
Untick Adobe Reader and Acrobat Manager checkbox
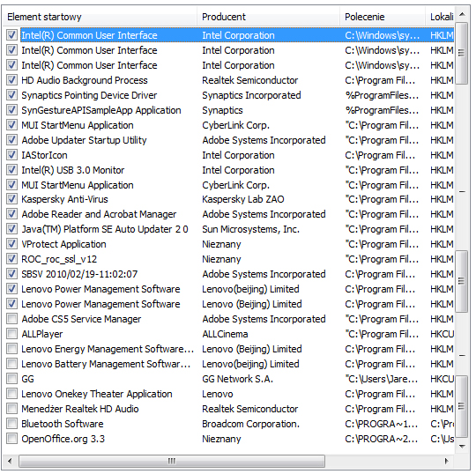[11, 214]
